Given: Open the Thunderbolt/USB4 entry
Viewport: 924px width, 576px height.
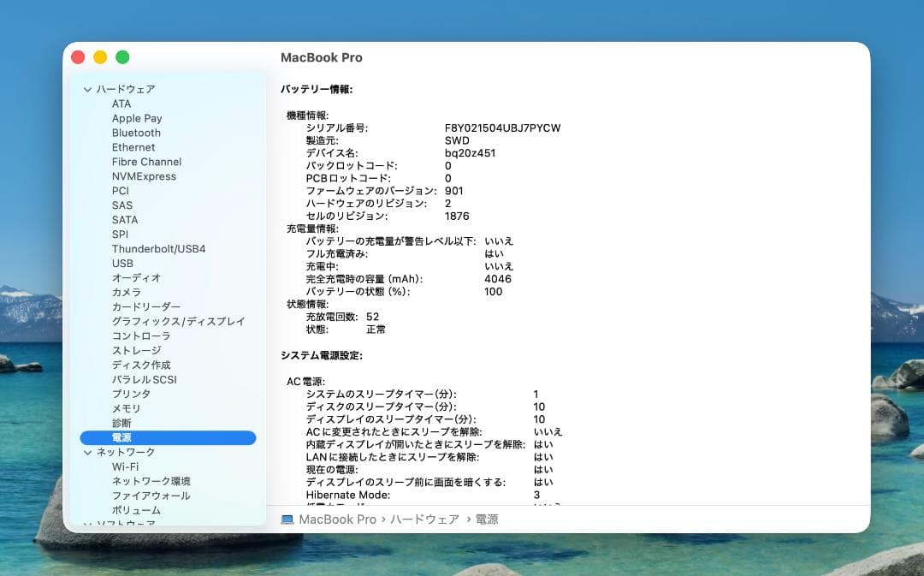Looking at the screenshot, I should click(158, 249).
